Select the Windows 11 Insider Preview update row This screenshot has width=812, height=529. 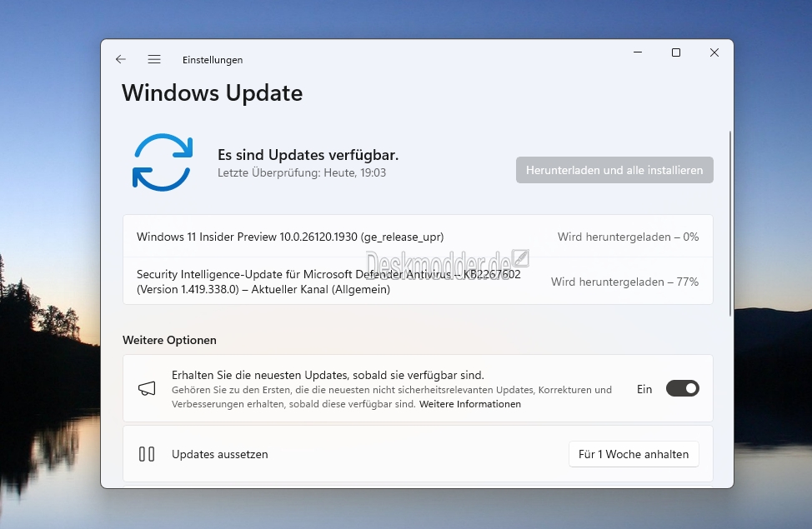pyautogui.click(x=418, y=237)
